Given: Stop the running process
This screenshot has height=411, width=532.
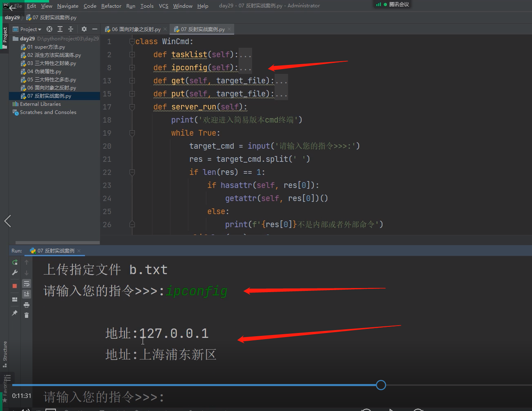Looking at the screenshot, I should coord(15,286).
